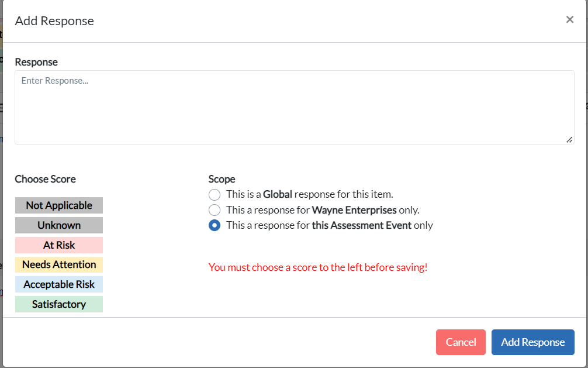Viewport: 588px width, 368px height.
Task: Click the red score warning message
Action: tap(319, 267)
